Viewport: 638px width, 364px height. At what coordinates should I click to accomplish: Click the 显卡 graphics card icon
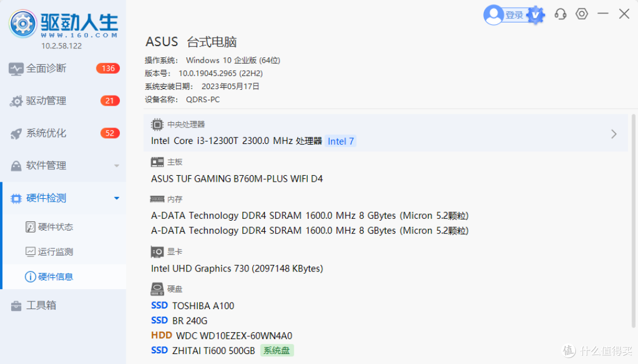pos(157,252)
